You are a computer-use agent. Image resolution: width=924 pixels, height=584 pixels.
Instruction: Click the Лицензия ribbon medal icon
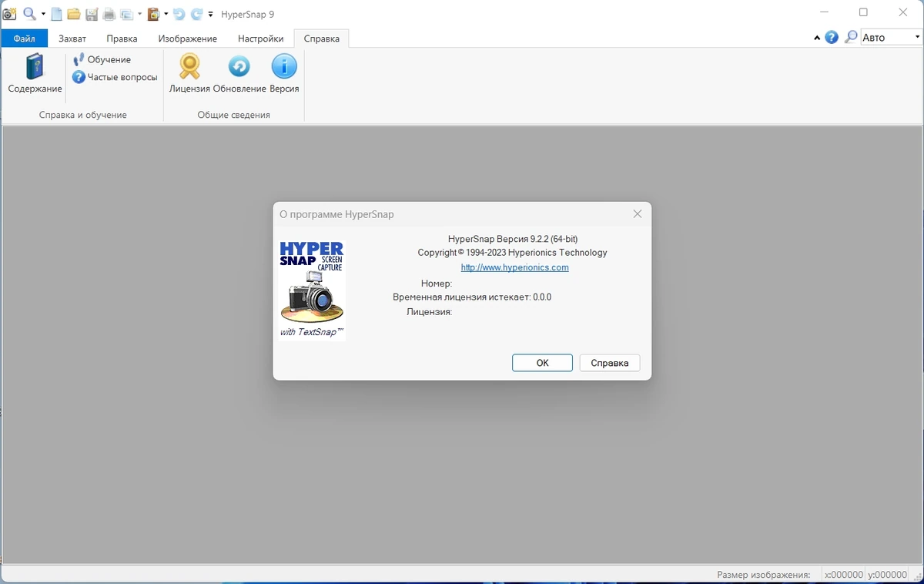(x=189, y=74)
